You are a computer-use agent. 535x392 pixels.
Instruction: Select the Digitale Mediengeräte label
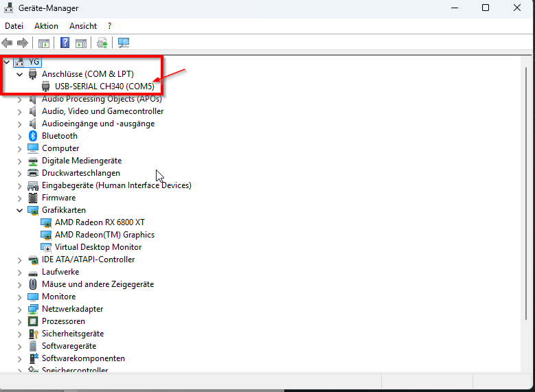(82, 161)
